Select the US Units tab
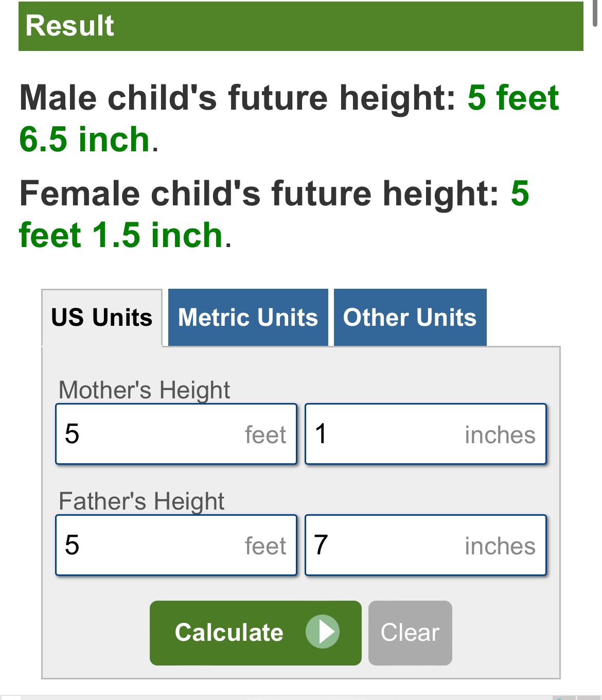Image resolution: width=602 pixels, height=700 pixels. [x=102, y=318]
